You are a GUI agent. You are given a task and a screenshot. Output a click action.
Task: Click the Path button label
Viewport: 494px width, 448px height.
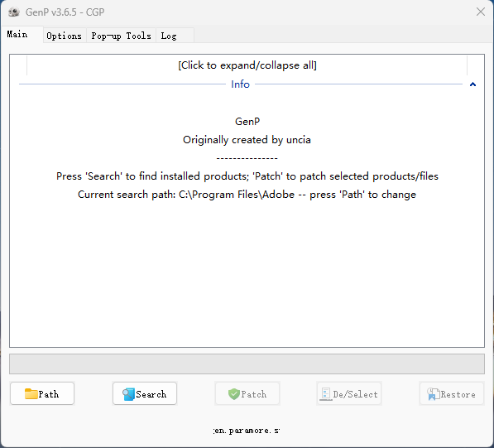point(49,394)
